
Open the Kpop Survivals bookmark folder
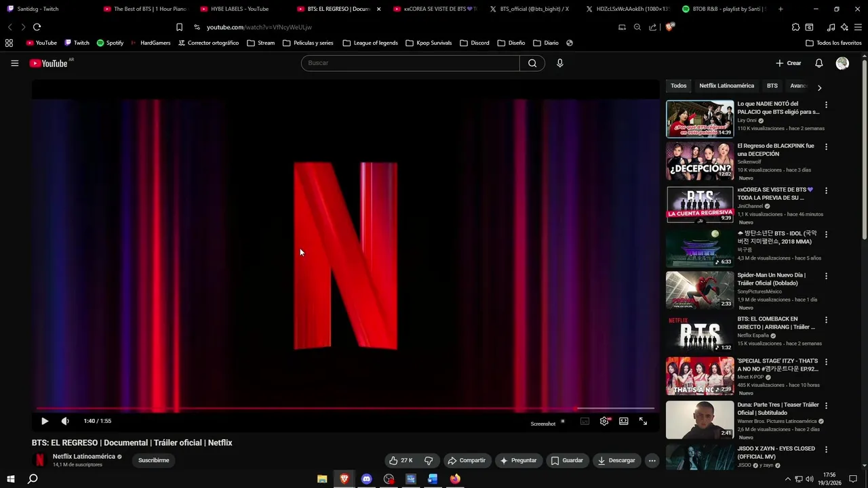429,43
